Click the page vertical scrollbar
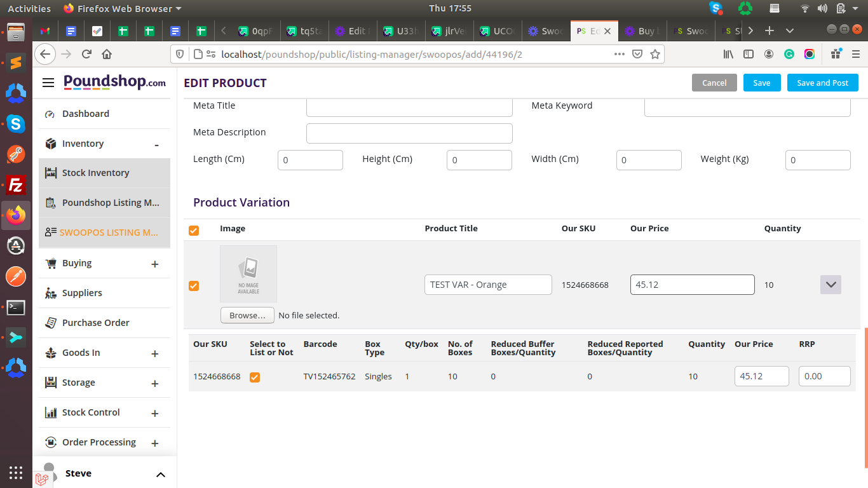The height and width of the screenshot is (488, 868). tap(865, 394)
